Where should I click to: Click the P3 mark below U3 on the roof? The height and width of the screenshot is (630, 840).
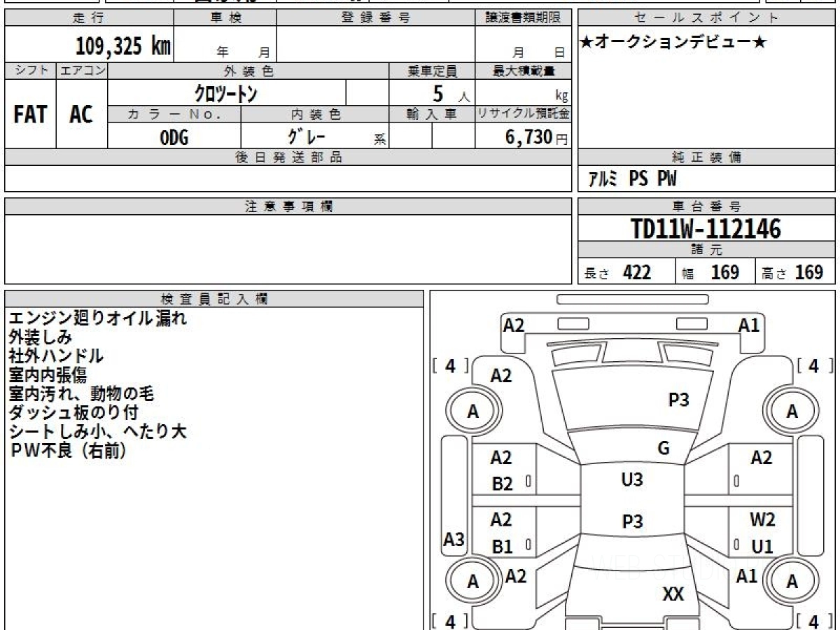pos(632,521)
